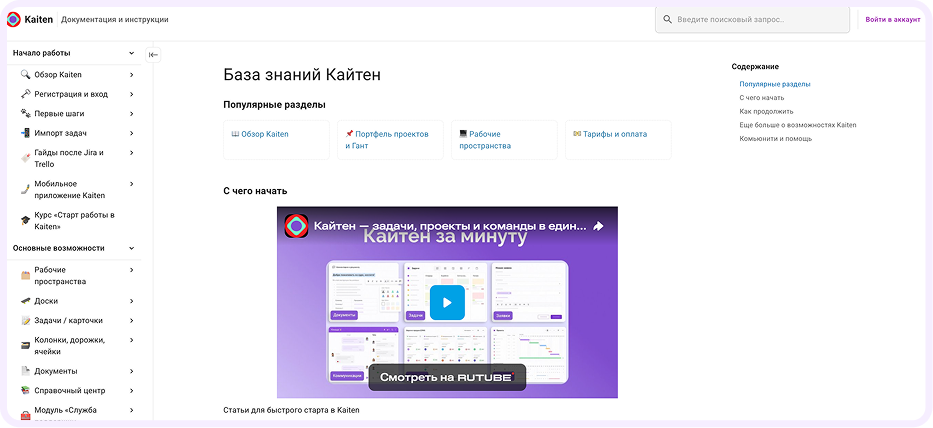Open Колонки, дорожки, ячейки sidebar item
Image resolution: width=933 pixels, height=428 pixels.
click(x=70, y=346)
